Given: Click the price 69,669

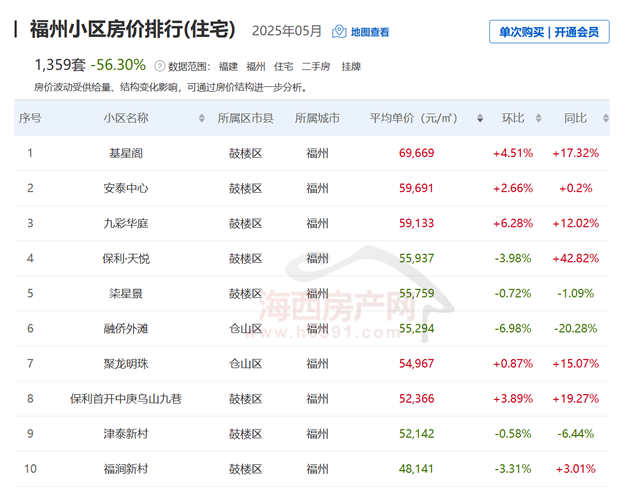Looking at the screenshot, I should point(416,153).
